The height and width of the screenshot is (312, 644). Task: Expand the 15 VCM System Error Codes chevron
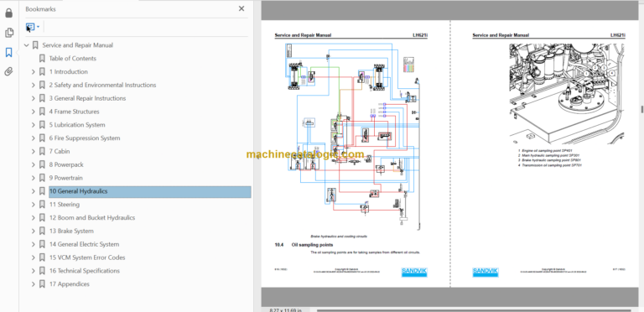point(34,257)
